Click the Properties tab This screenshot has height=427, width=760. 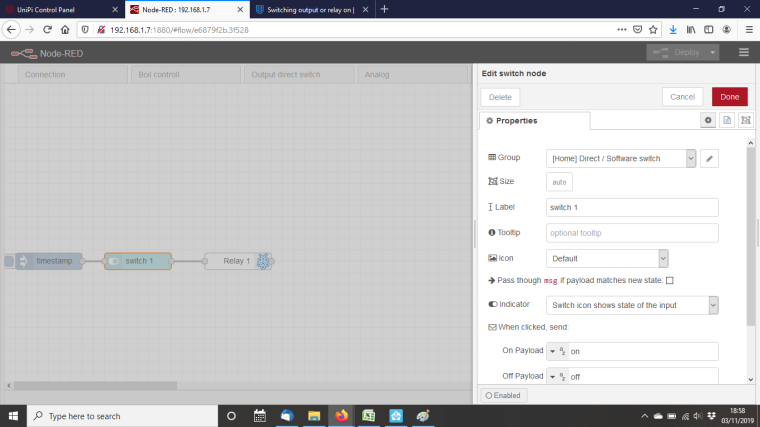535,121
